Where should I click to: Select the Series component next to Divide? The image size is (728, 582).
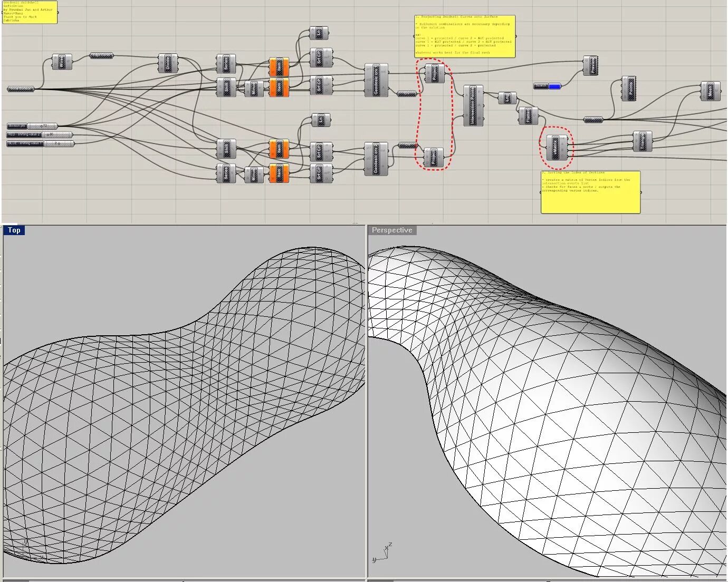tap(226, 64)
